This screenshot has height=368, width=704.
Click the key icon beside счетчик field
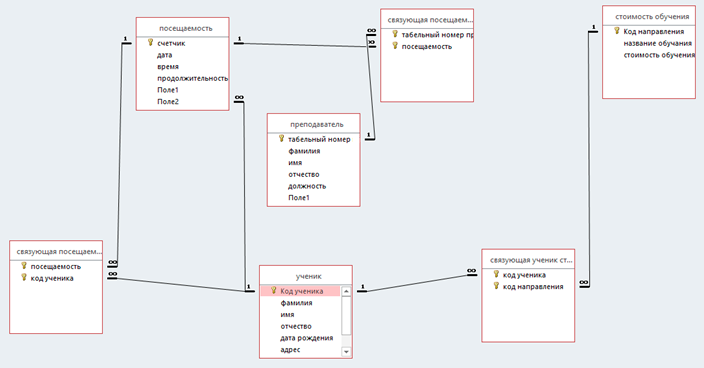[x=150, y=42]
